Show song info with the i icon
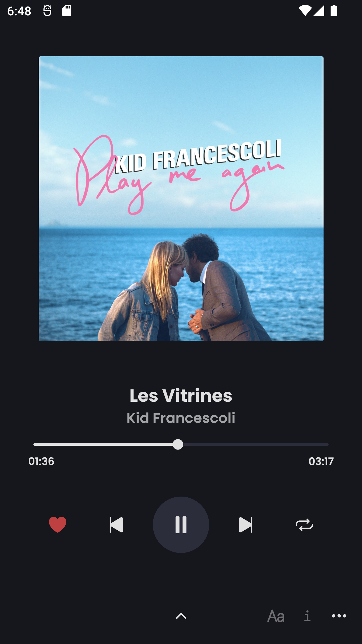This screenshot has height=644, width=362. 307,616
